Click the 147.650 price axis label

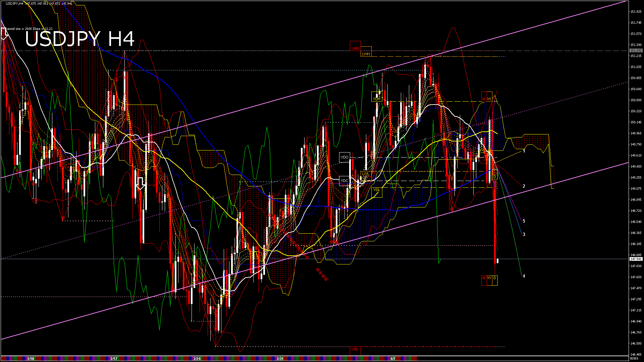(636, 277)
